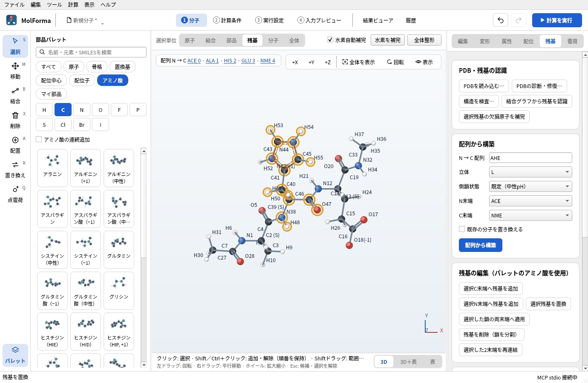Open the C末端 NME dropdown
This screenshot has height=383, width=588.
click(530, 216)
